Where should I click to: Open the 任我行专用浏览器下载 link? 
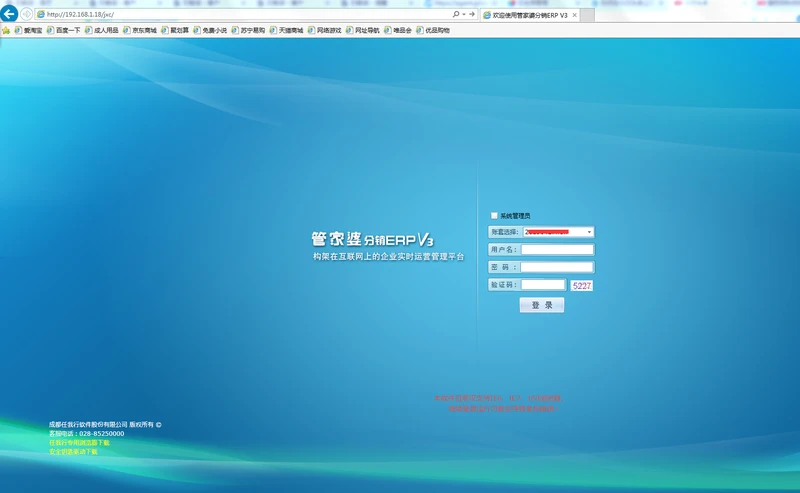point(79,442)
